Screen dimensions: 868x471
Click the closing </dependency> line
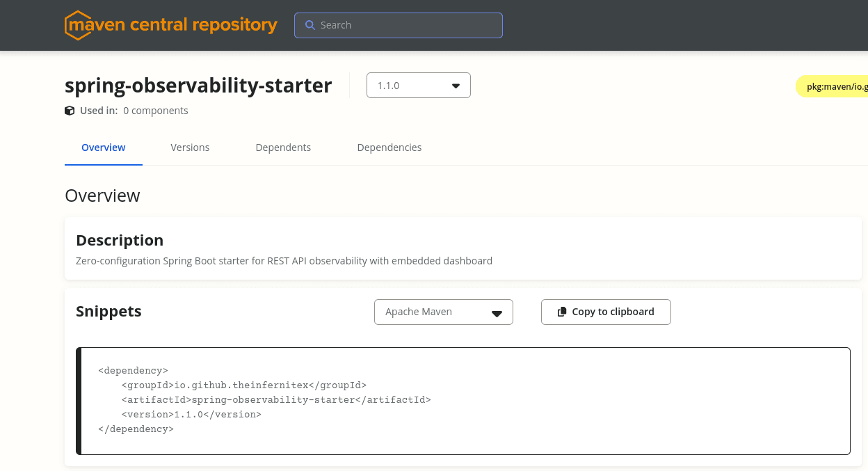[x=136, y=429]
